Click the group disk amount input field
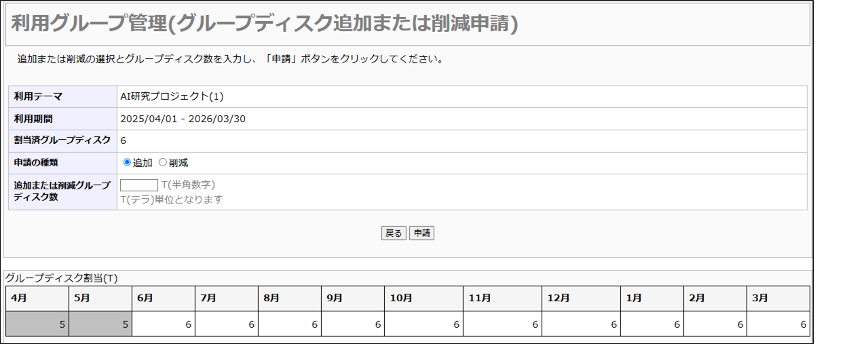The width and height of the screenshot is (868, 344). [139, 185]
